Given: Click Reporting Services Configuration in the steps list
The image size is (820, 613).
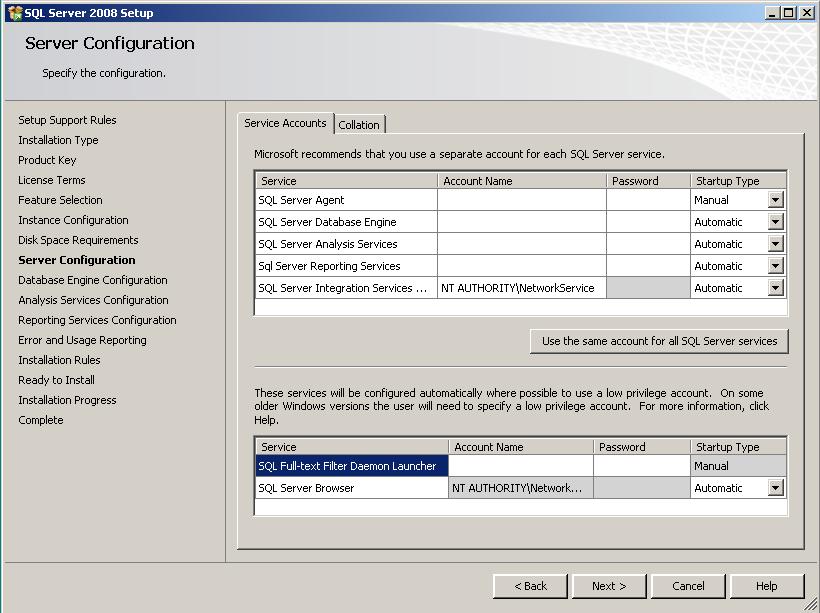Looking at the screenshot, I should pos(97,320).
